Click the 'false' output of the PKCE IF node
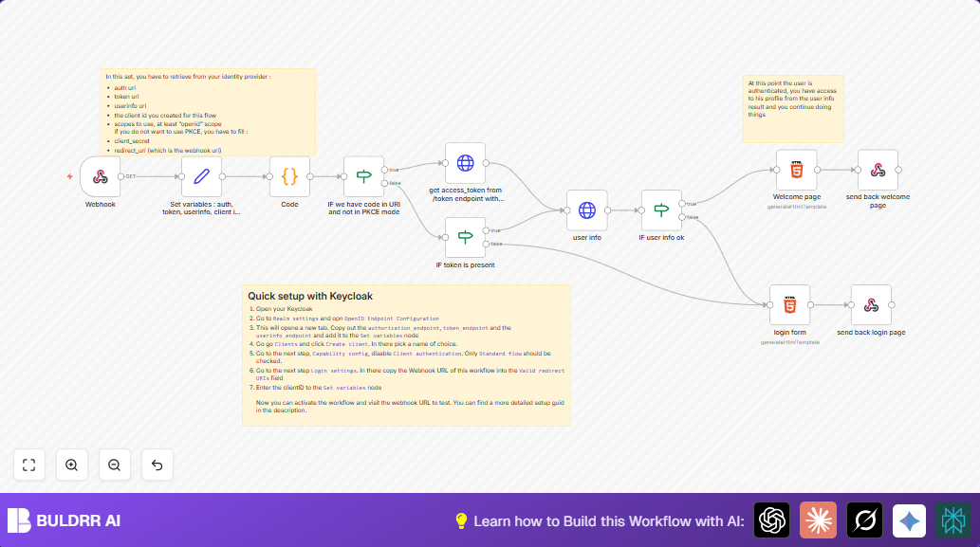Viewport: 980px width, 547px height. (385, 183)
